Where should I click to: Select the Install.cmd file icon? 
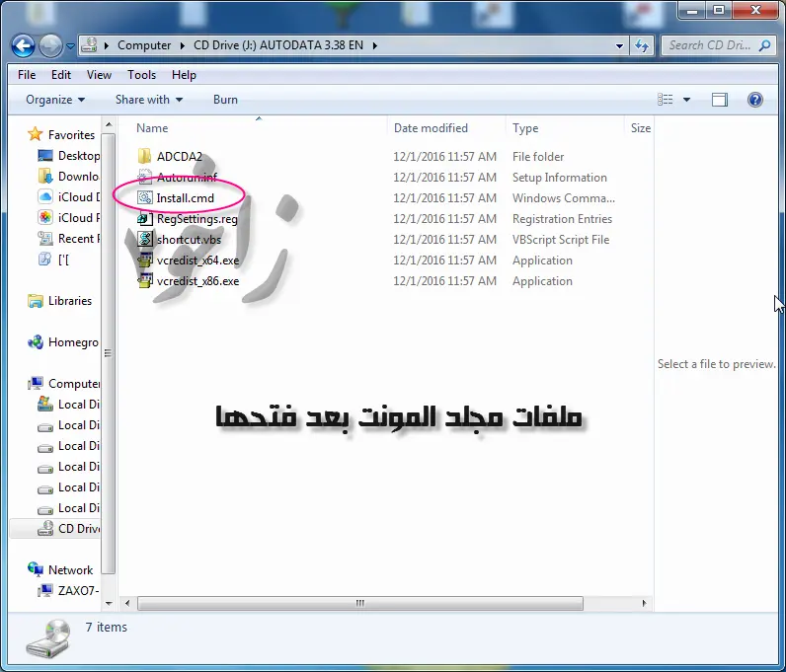point(145,198)
